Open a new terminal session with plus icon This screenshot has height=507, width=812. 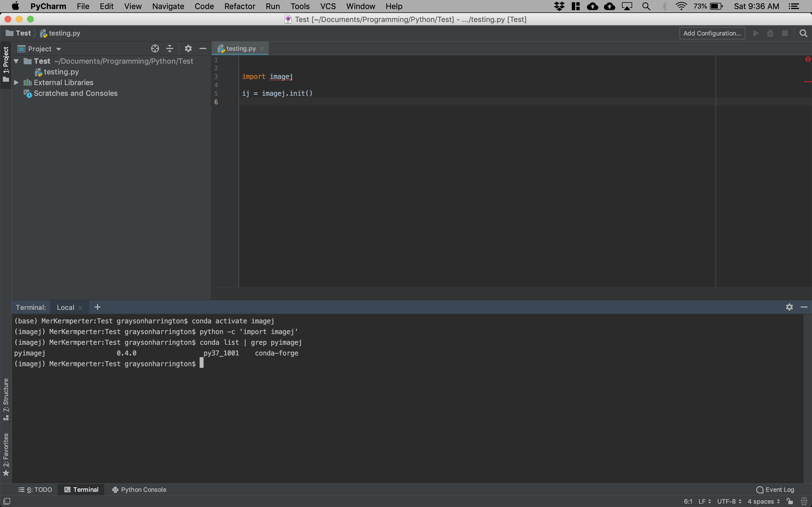coord(97,307)
